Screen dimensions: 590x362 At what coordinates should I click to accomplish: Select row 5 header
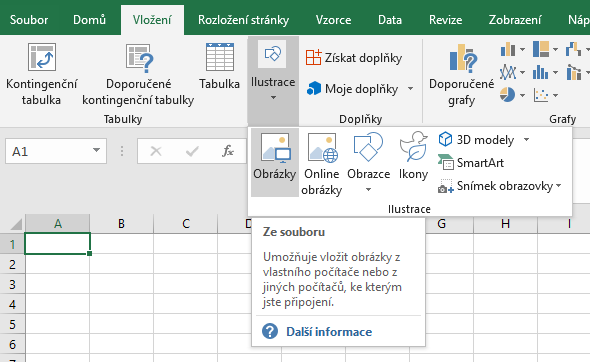tap(12, 324)
